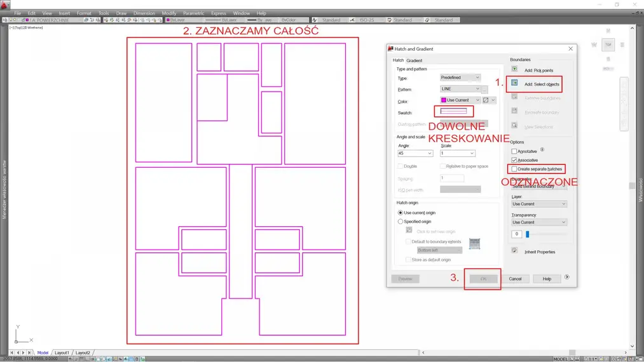Click the View Selections magnifier icon
Image resolution: width=644 pixels, height=362 pixels.
pos(514,125)
